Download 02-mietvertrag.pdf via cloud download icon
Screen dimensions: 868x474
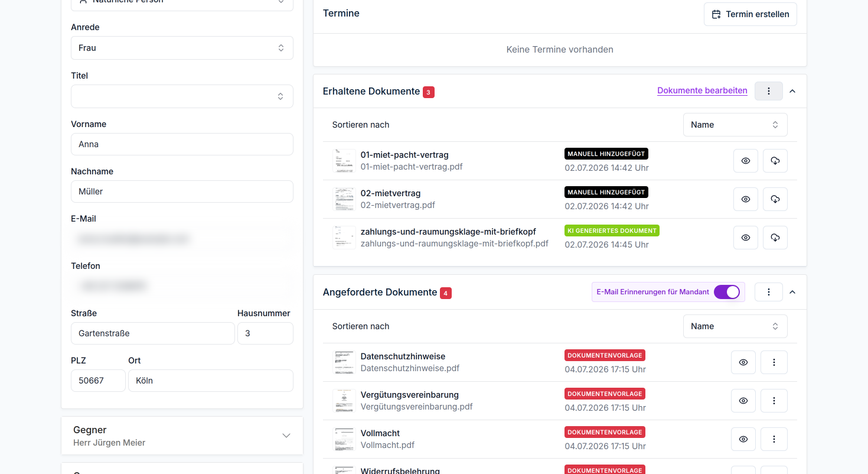[x=775, y=199]
